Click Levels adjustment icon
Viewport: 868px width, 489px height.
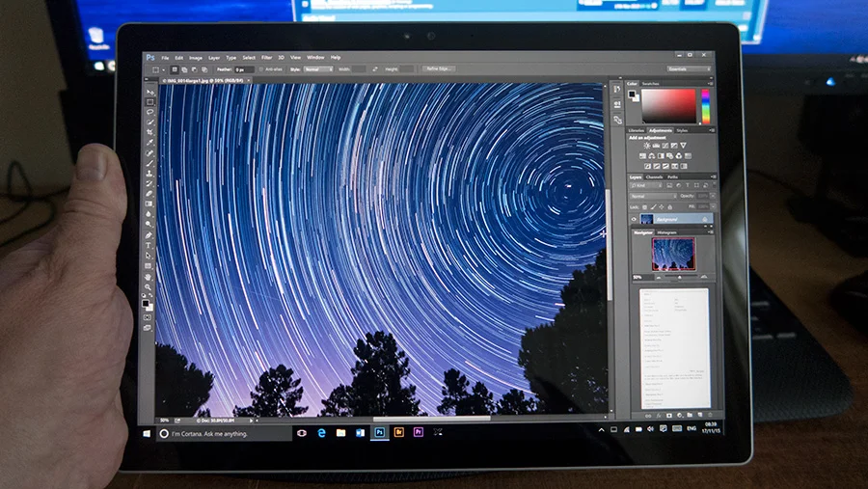pos(656,146)
